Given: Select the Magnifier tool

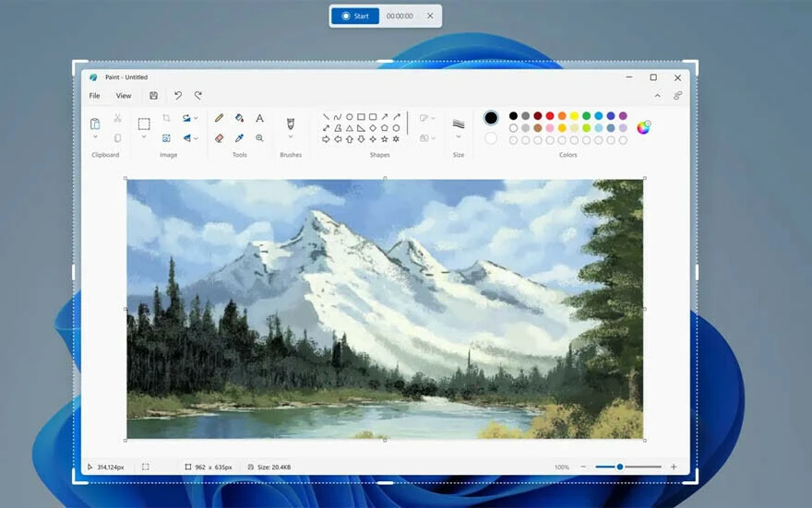Looking at the screenshot, I should click(259, 138).
